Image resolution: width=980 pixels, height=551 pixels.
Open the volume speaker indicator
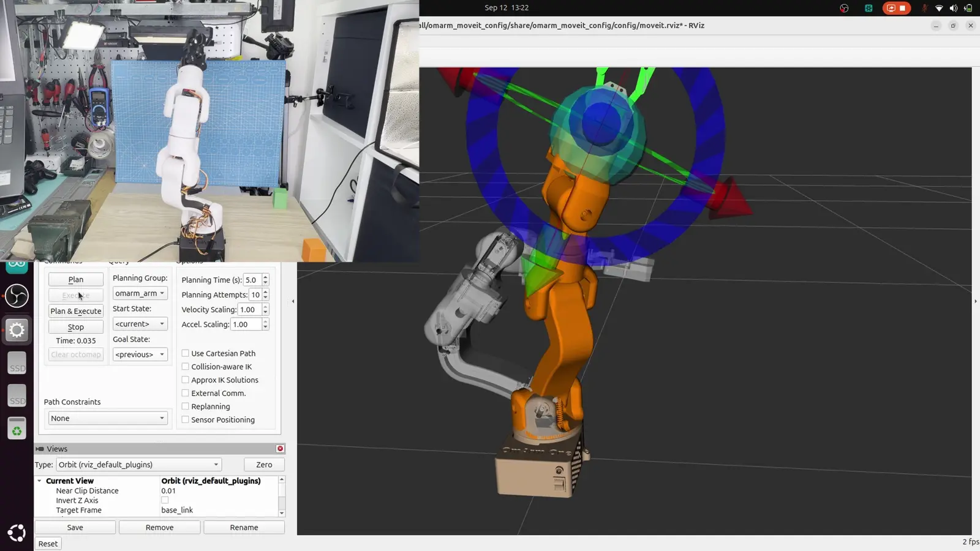pyautogui.click(x=953, y=8)
